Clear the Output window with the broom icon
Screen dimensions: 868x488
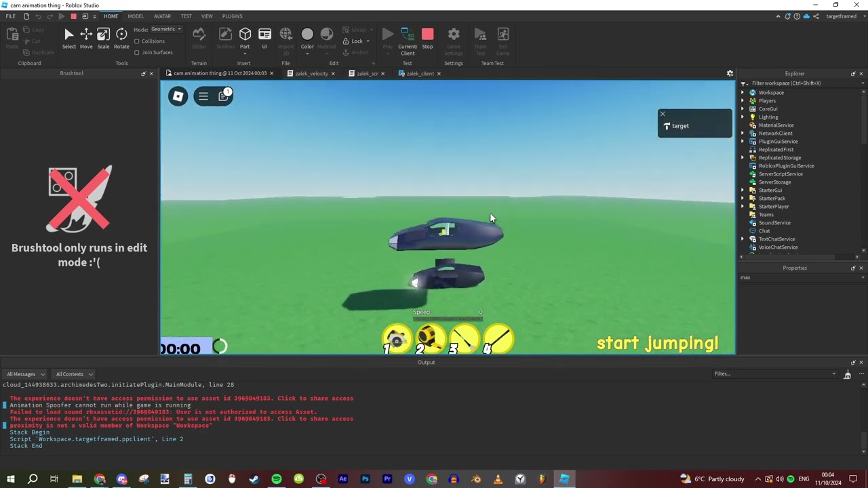pos(847,374)
